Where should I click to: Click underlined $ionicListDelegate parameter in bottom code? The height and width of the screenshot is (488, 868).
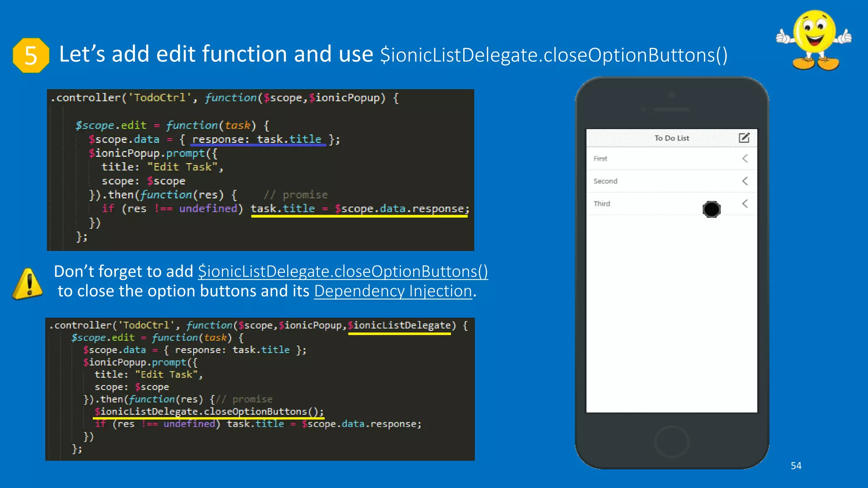click(x=399, y=325)
